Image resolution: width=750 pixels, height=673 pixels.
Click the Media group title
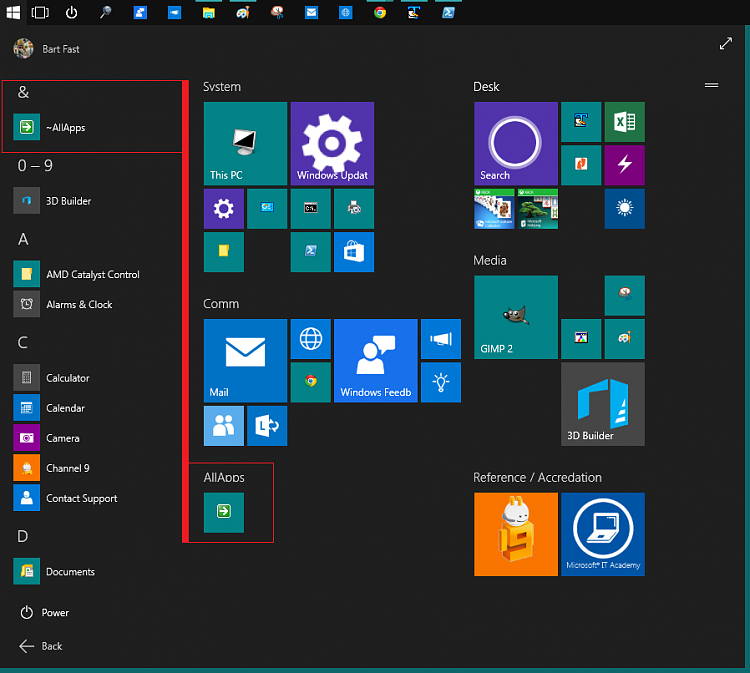[x=490, y=260]
